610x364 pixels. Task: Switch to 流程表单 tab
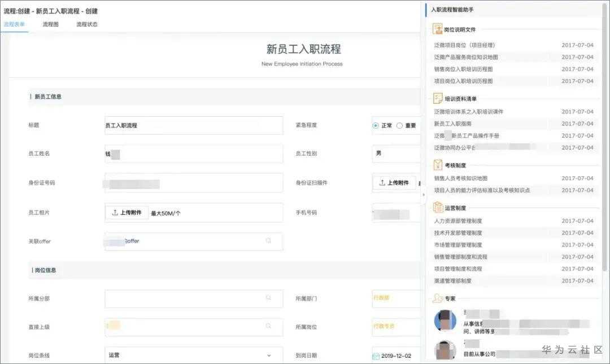14,24
